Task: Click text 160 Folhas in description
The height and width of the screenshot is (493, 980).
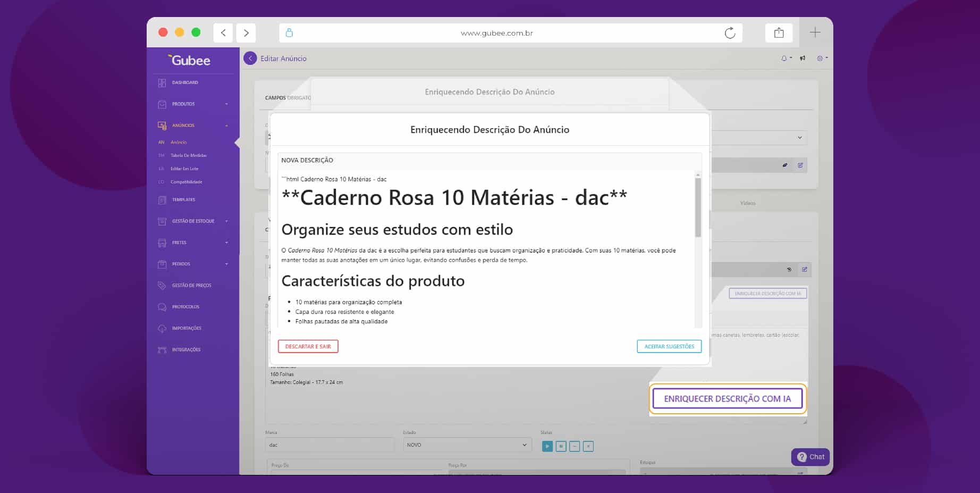Action: [x=282, y=374]
